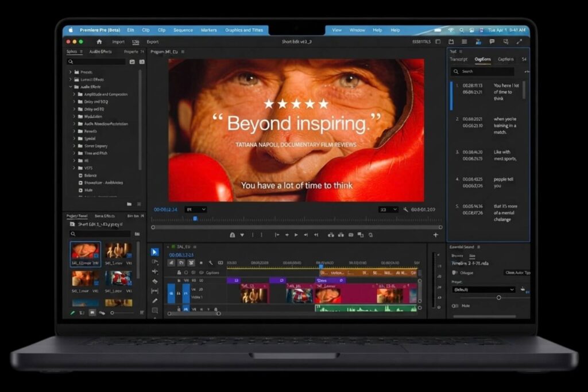Image resolution: width=588 pixels, height=392 pixels.
Task: Click the Wi-Fi icon in menu bar
Action: click(451, 30)
